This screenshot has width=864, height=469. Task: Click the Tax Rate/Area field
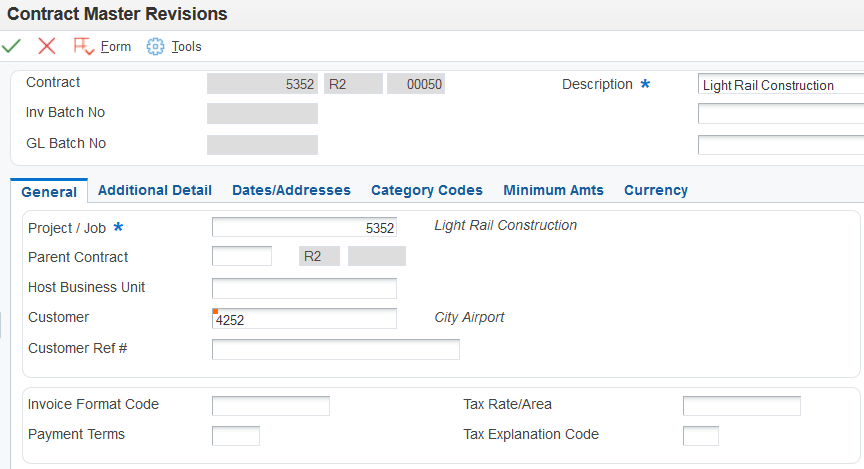coord(741,405)
